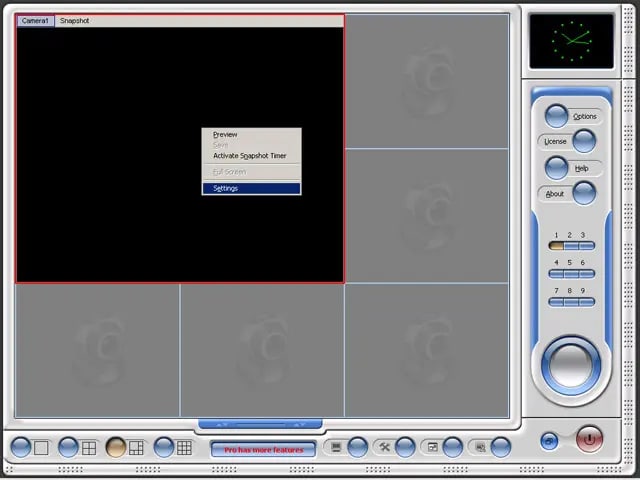Image resolution: width=640 pixels, height=480 pixels.
Task: Choose Settings in the context menu
Action: point(251,188)
